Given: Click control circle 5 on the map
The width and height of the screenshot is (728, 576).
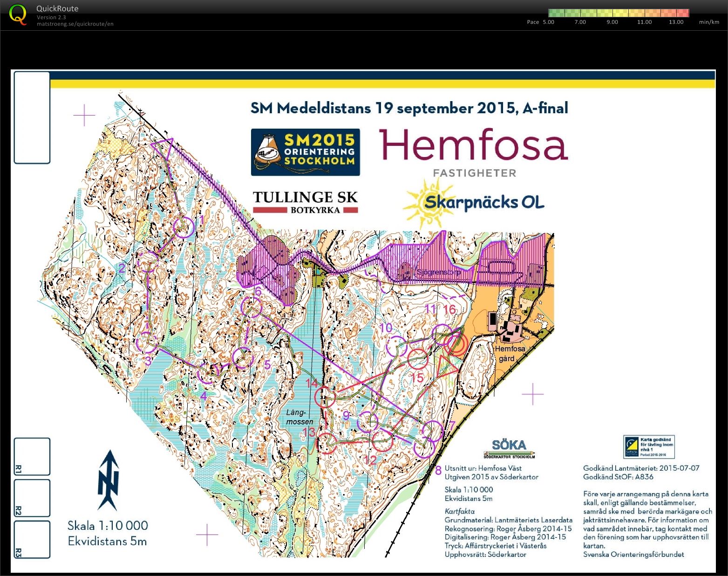Looking at the screenshot, I should (x=243, y=358).
